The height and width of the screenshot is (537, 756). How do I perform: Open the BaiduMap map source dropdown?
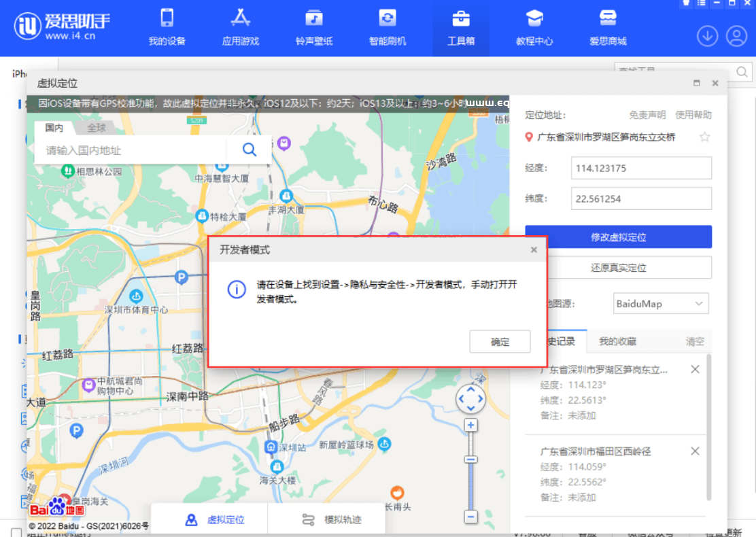point(660,303)
